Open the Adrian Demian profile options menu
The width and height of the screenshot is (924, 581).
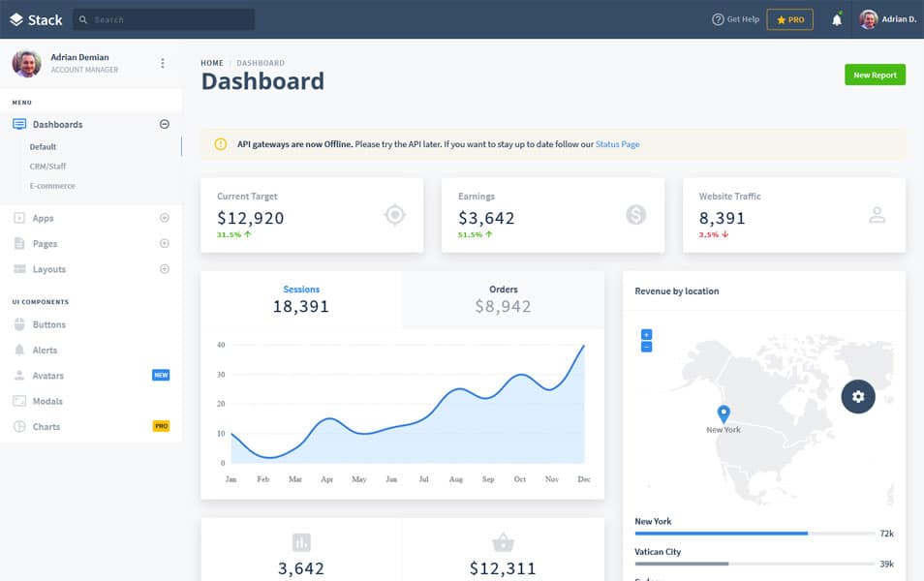(x=163, y=62)
